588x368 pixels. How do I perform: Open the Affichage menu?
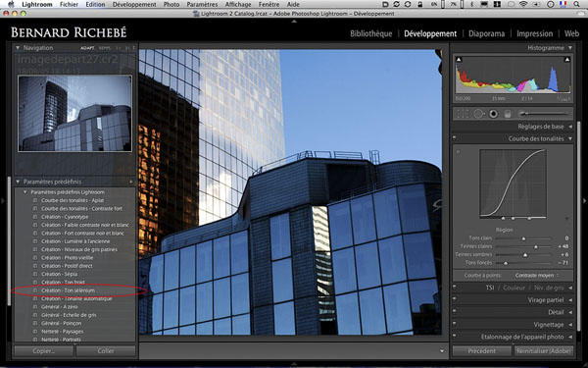coord(238,5)
